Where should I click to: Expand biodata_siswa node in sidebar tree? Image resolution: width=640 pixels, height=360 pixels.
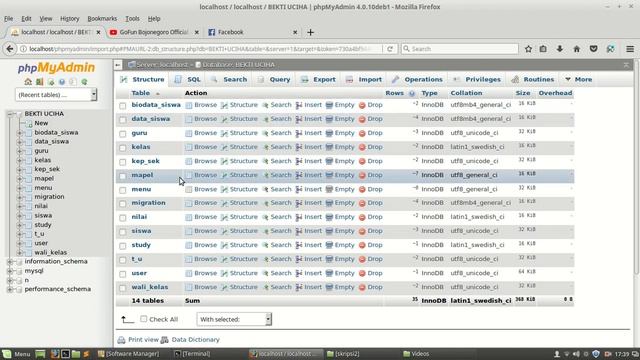click(19, 133)
